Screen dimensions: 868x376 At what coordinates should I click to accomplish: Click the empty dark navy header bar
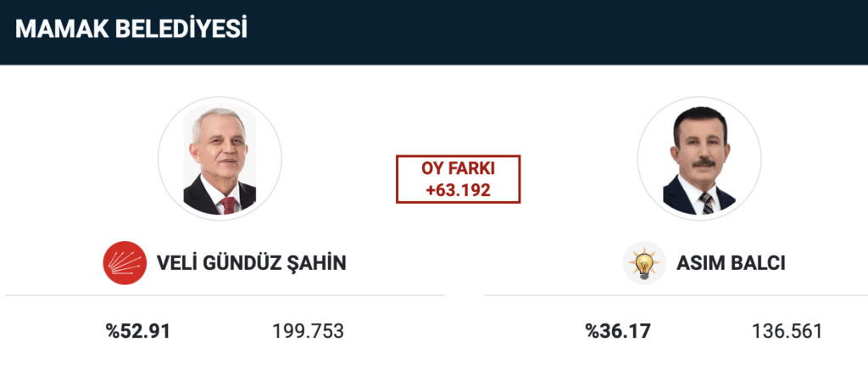[554, 32]
